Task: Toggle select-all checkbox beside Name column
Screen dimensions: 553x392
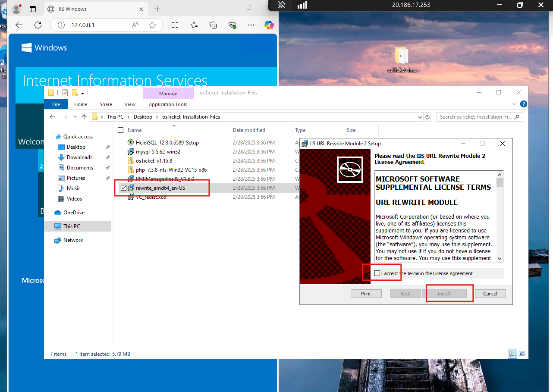Action: coord(120,130)
